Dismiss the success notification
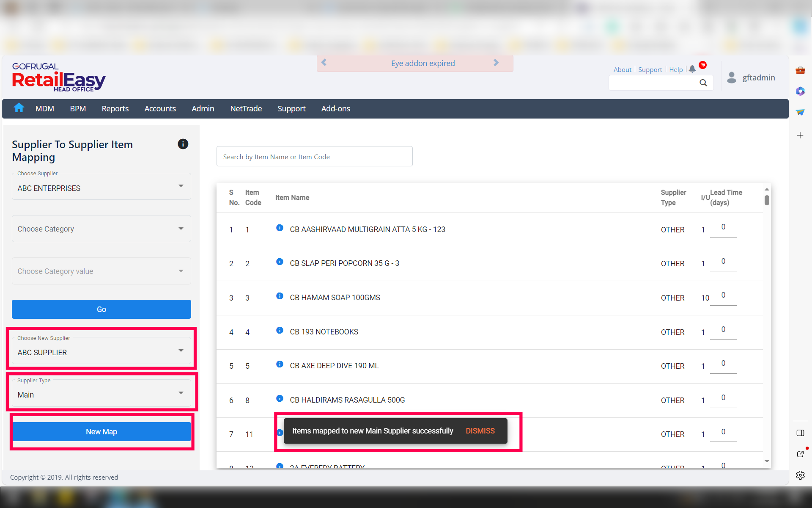The height and width of the screenshot is (508, 812). pos(480,431)
